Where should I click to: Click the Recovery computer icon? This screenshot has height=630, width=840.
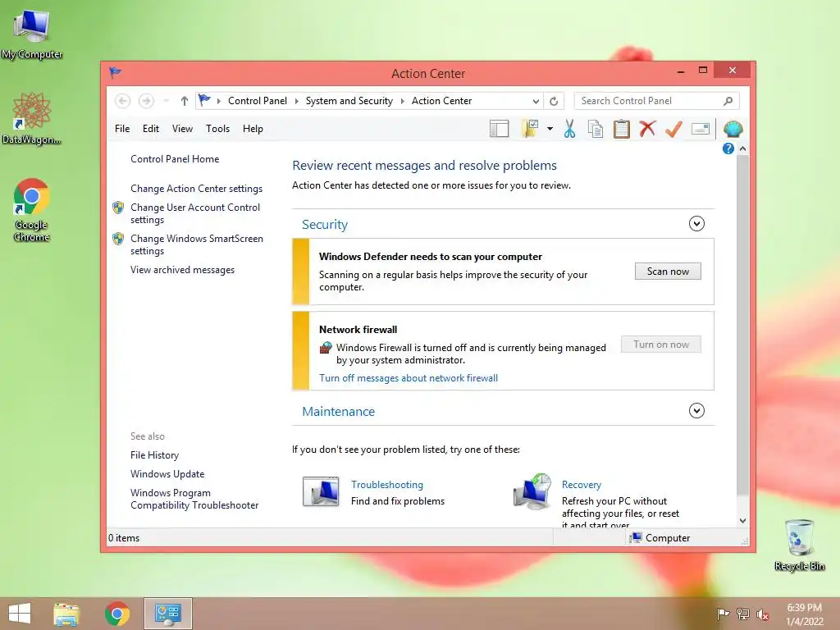[x=532, y=491]
